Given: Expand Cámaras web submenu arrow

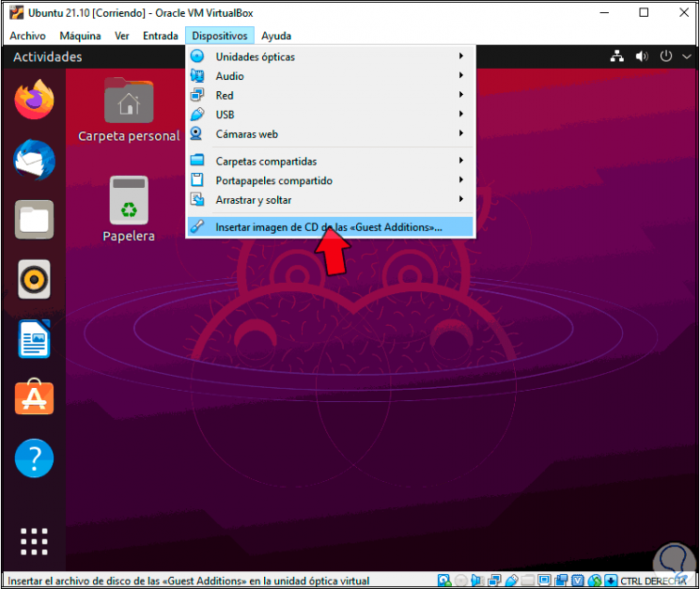Looking at the screenshot, I should click(x=461, y=133).
